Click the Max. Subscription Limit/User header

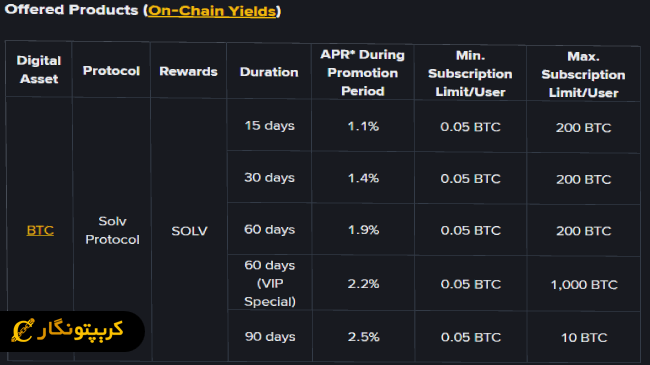(583, 74)
